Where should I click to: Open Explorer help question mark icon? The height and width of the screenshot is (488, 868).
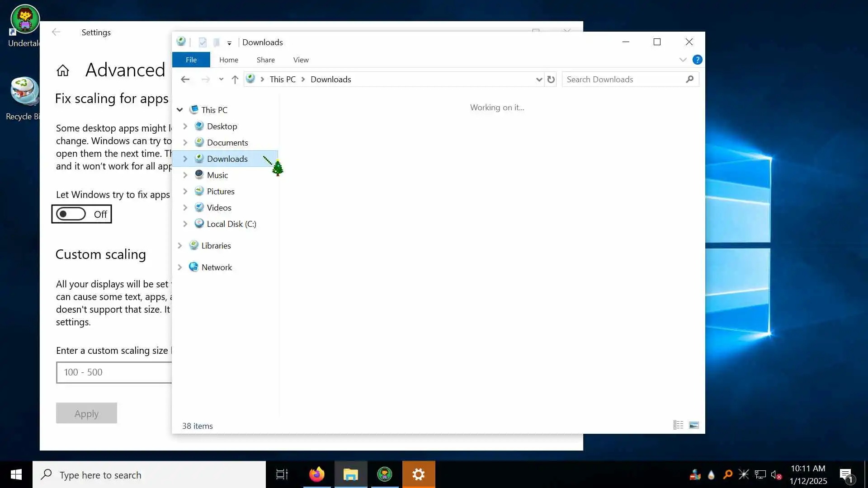click(x=697, y=60)
